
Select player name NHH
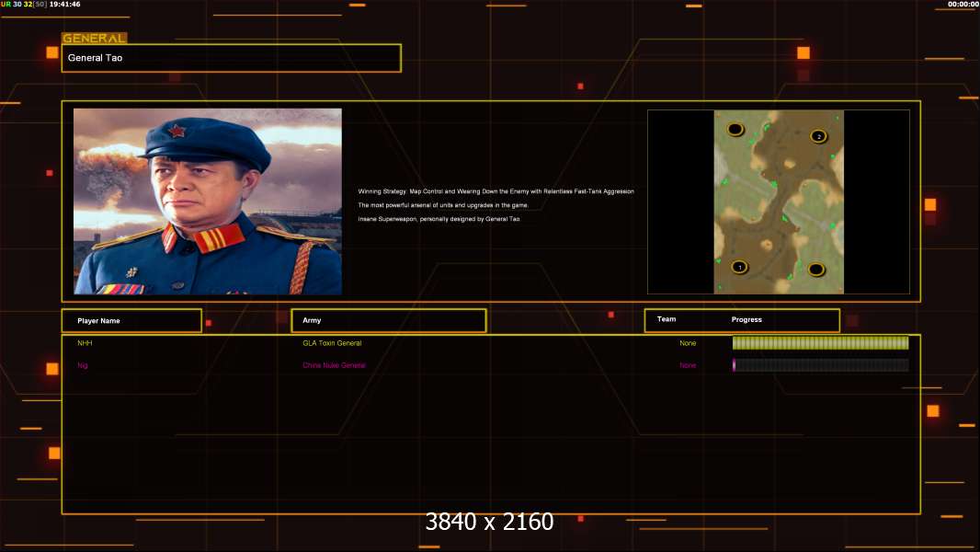click(x=85, y=343)
